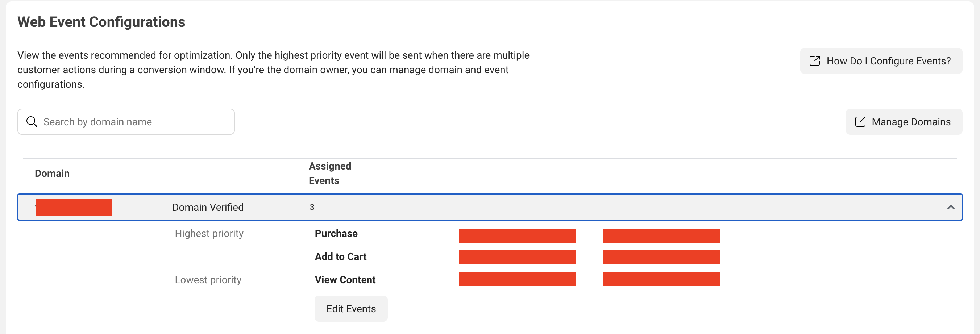Click the assigned events count 3

(x=312, y=207)
